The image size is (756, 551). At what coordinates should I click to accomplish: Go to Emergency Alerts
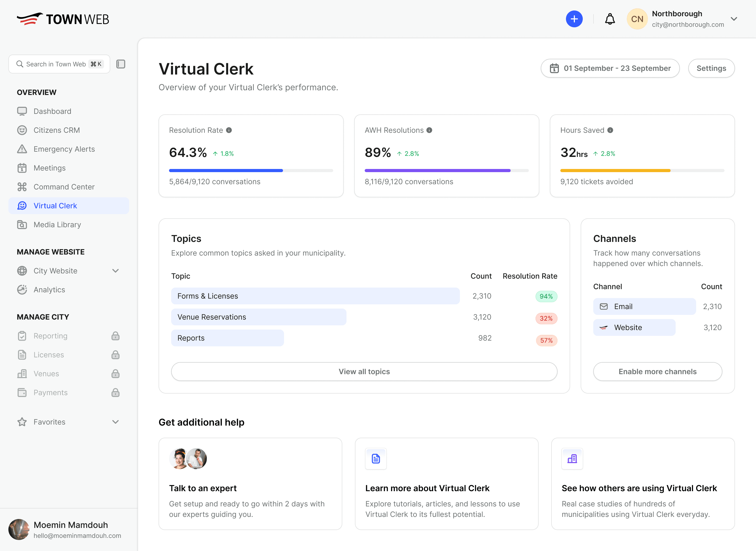[69, 149]
